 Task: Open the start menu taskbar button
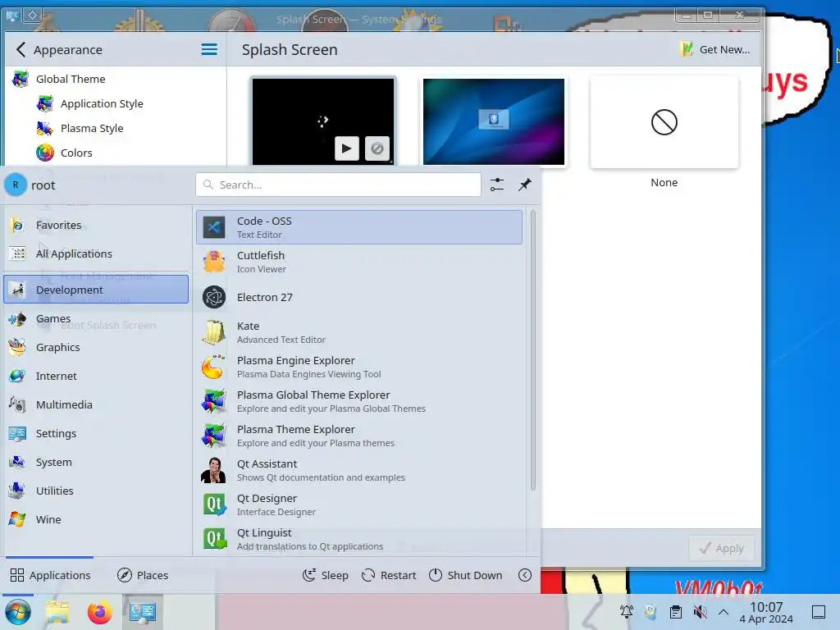(18, 612)
